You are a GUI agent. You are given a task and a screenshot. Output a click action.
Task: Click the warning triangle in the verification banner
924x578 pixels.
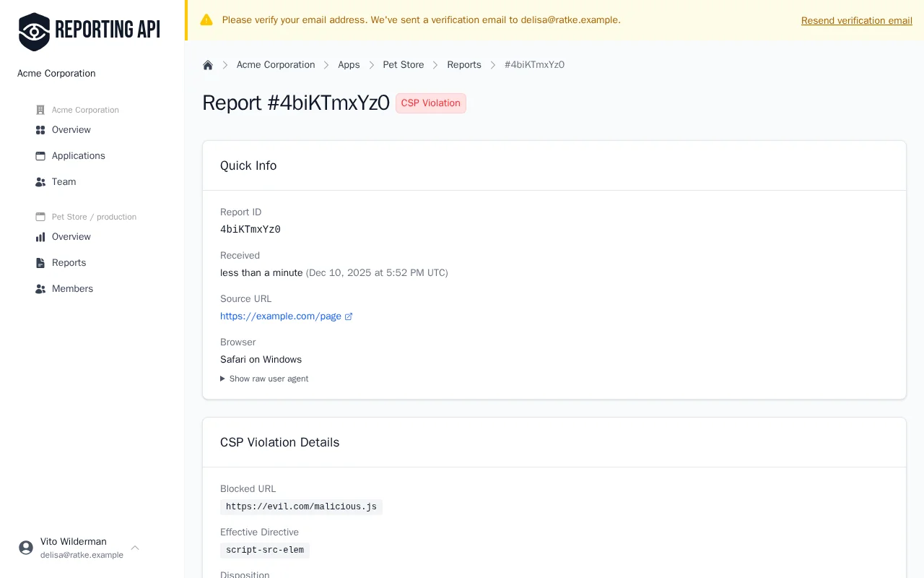coord(207,20)
